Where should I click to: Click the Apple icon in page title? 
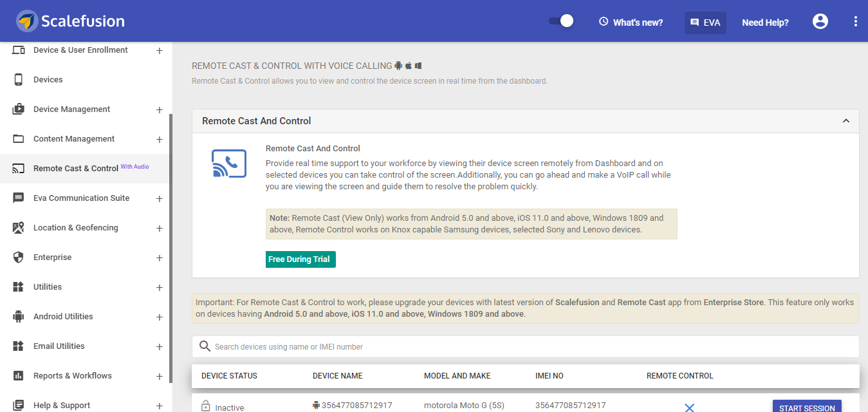pos(409,66)
